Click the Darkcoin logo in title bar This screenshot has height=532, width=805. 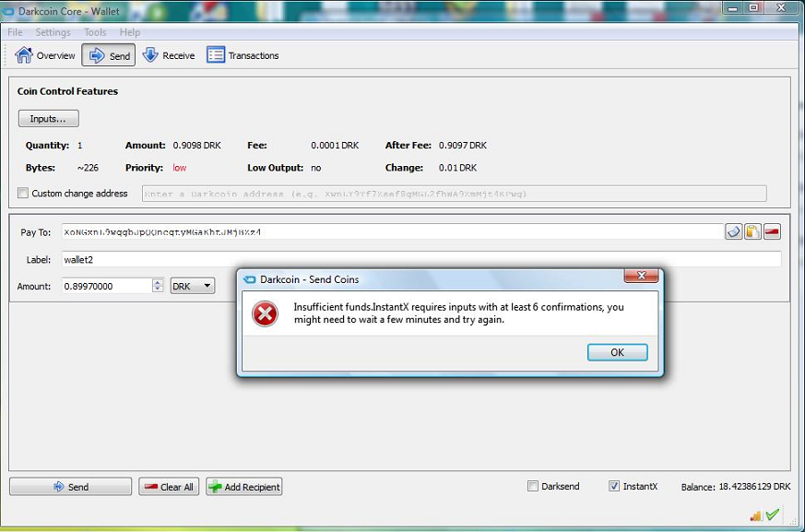pos(7,11)
